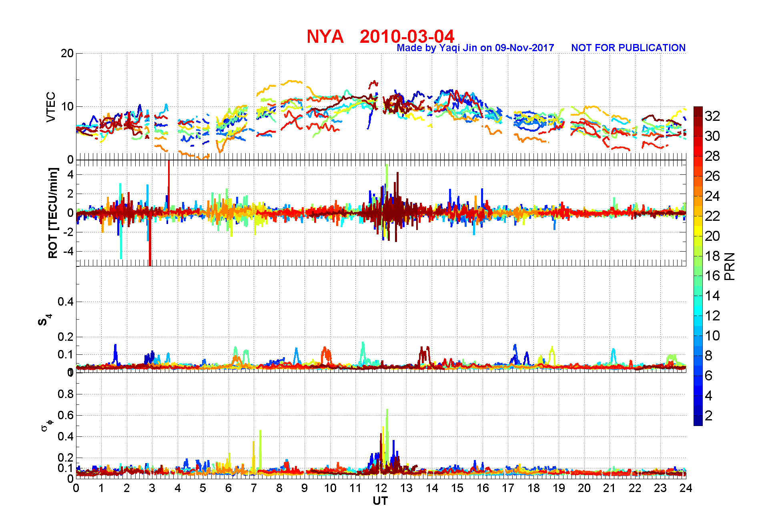Select the S4 y-axis label

pos(45,320)
